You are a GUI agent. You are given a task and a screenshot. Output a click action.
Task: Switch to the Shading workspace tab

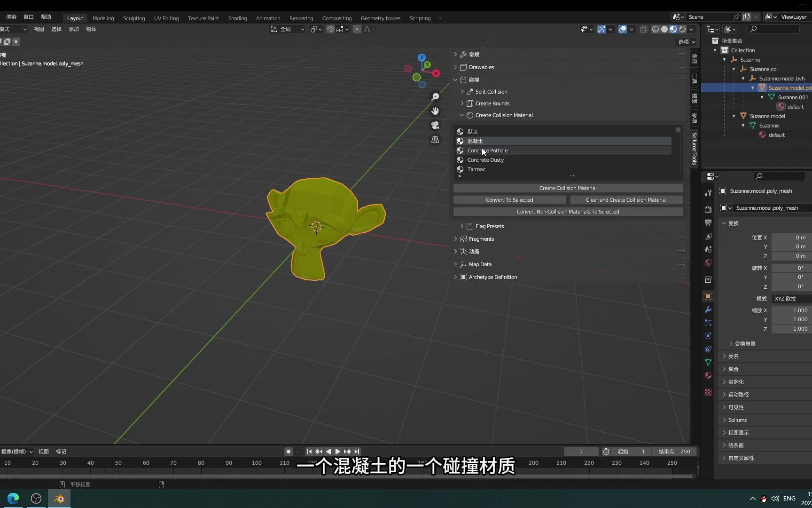[237, 18]
